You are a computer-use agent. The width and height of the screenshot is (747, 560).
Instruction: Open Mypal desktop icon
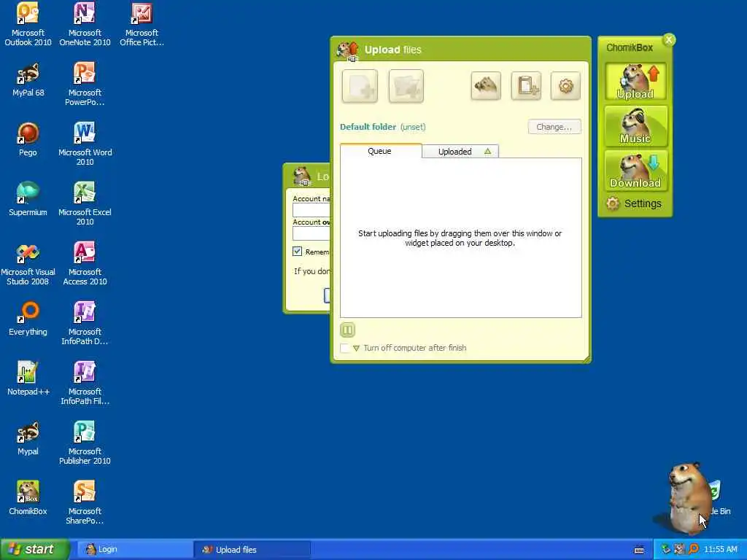pyautogui.click(x=28, y=438)
